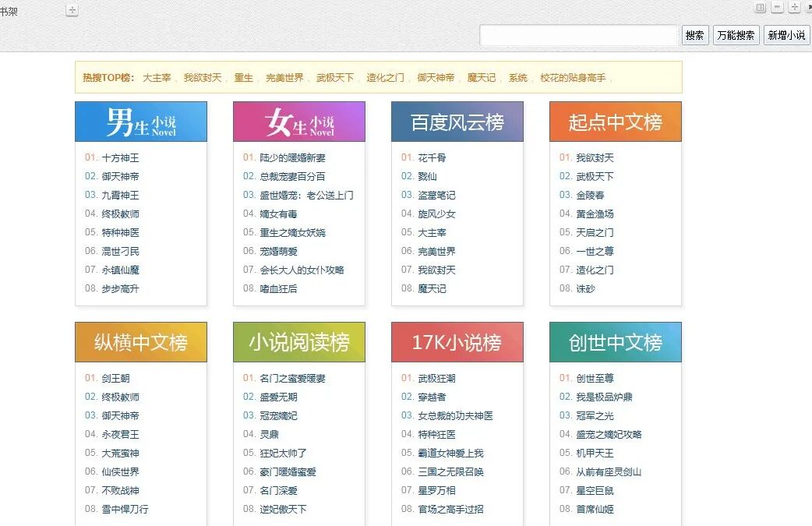This screenshot has height=526, width=812.
Task: Open novel 混世刁民
Action: click(x=120, y=251)
